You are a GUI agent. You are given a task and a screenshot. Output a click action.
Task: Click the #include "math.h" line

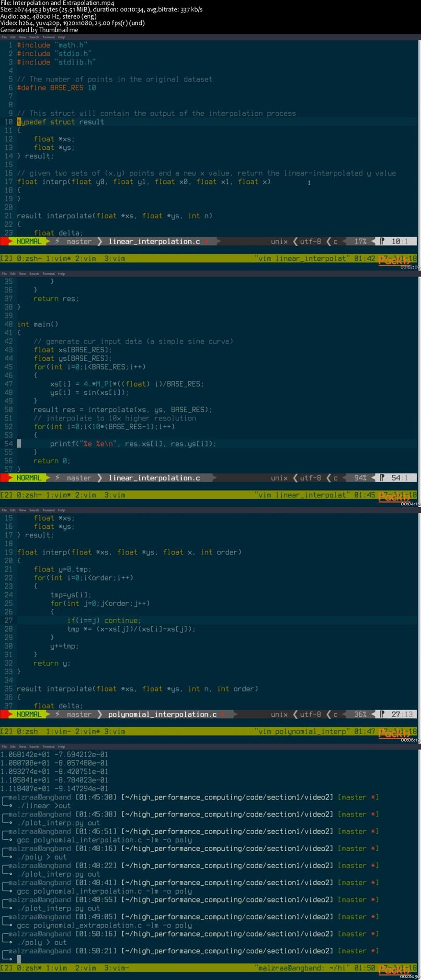pyautogui.click(x=52, y=45)
